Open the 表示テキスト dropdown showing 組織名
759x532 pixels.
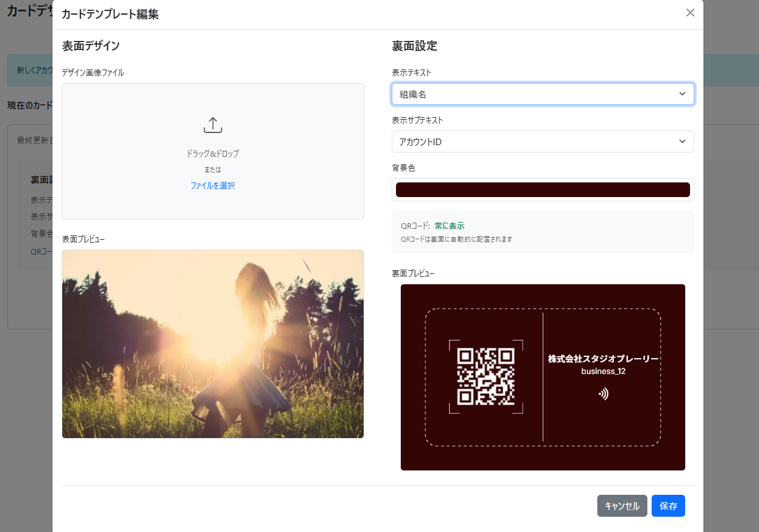[542, 94]
